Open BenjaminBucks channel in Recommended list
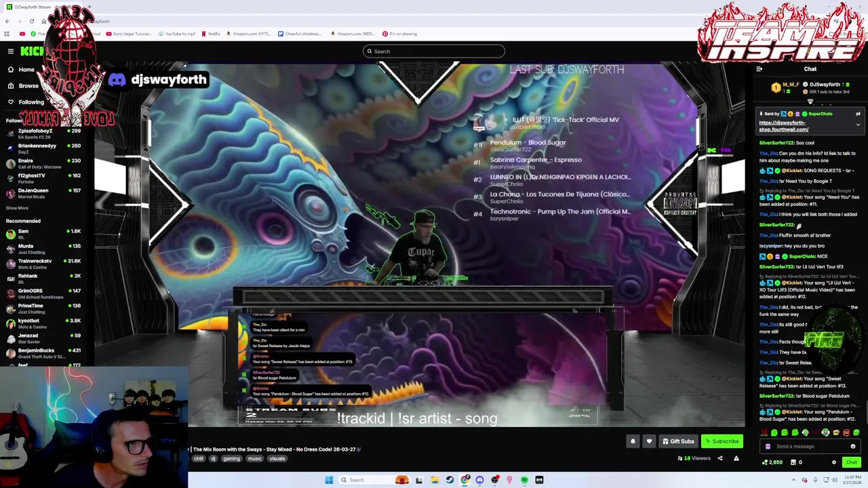Screen dimensions: 868x488 click(43, 353)
